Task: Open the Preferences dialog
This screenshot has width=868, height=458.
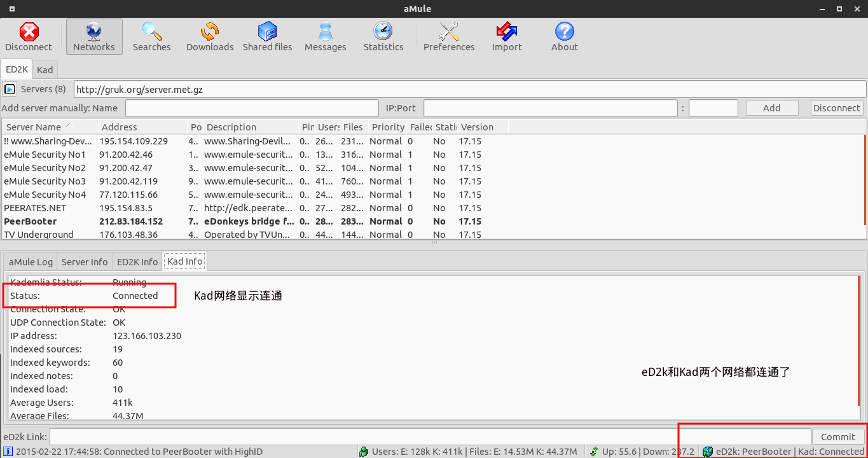Action: 449,37
